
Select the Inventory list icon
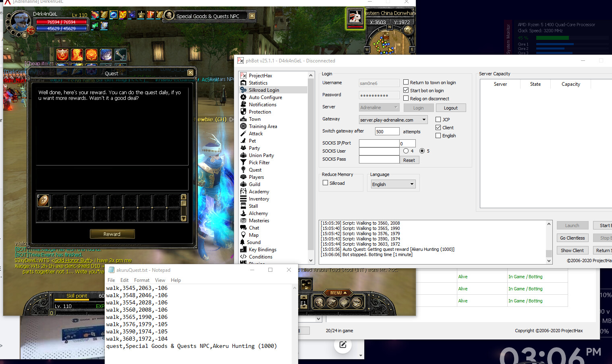coord(243,199)
